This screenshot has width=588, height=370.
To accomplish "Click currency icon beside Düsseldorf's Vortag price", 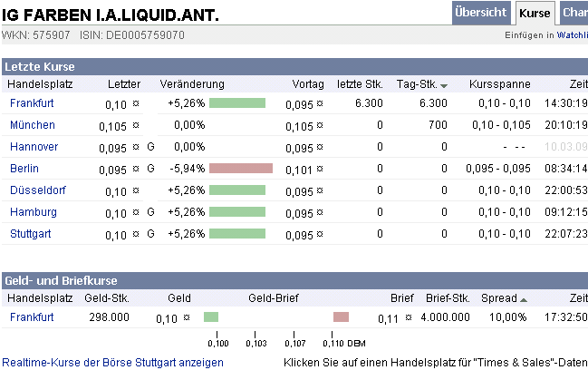I will 320,190.
